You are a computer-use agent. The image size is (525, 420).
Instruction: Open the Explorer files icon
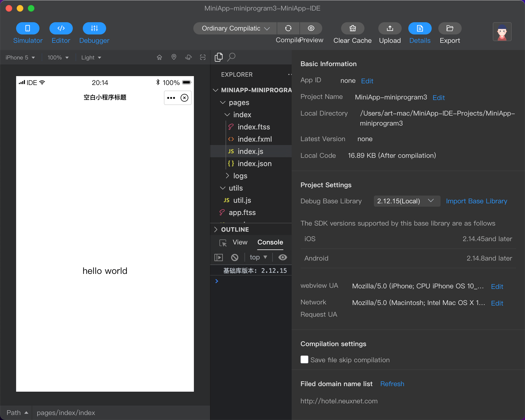point(219,57)
